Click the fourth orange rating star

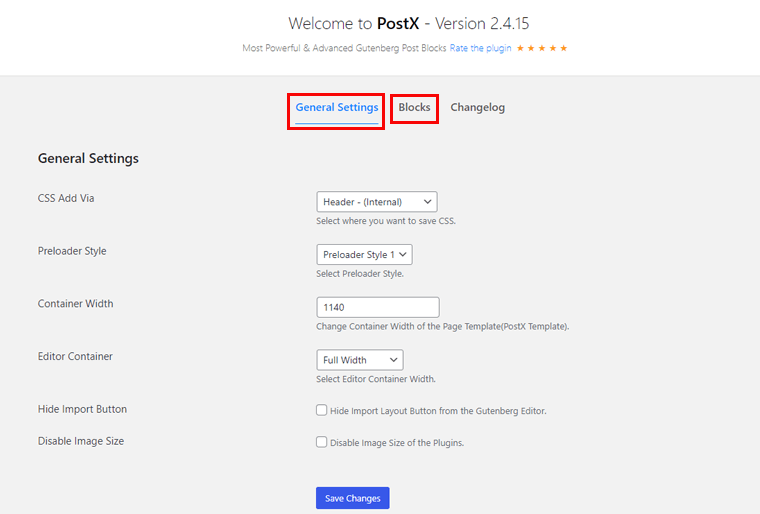coord(553,48)
